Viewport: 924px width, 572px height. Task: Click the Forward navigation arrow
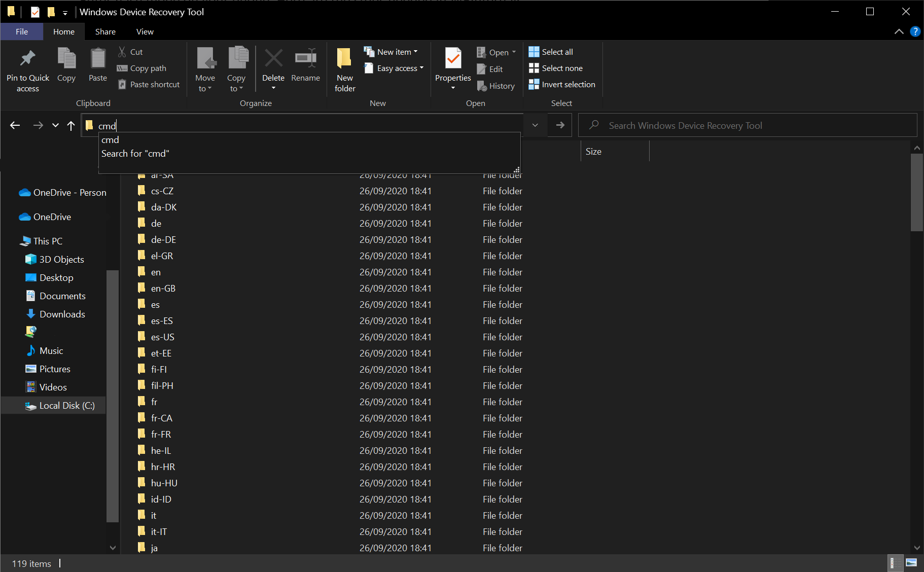tap(38, 125)
